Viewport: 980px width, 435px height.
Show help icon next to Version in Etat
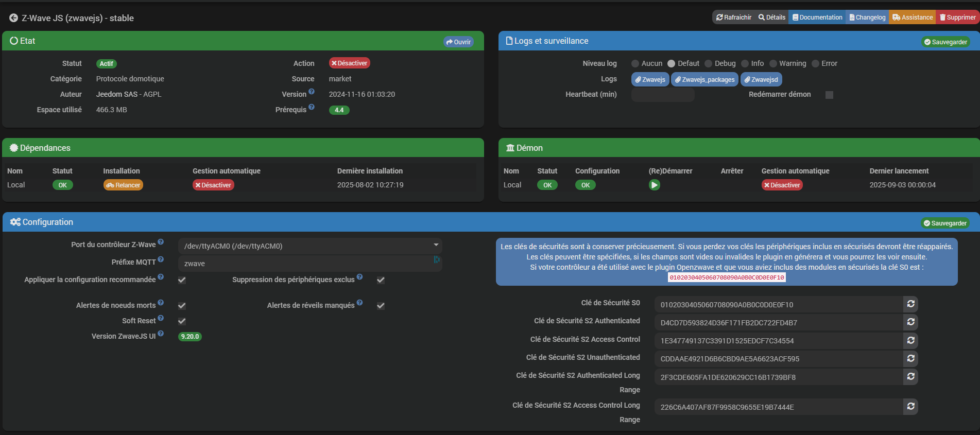[x=312, y=92]
